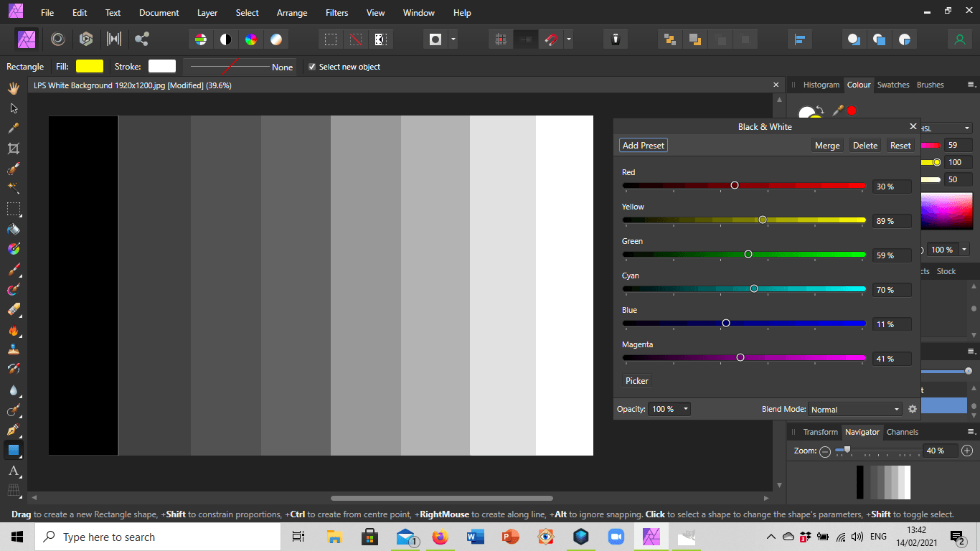Select the Erase Brush tool

[x=13, y=310]
